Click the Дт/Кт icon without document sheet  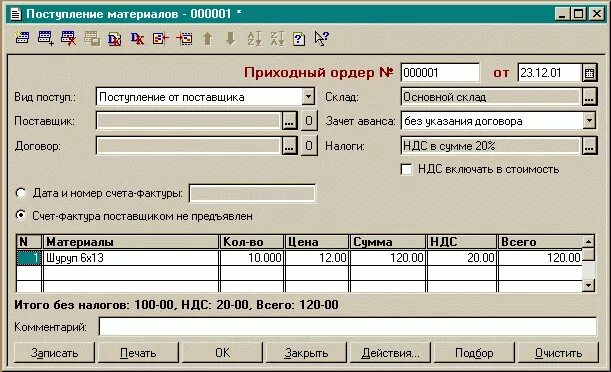pyautogui.click(x=138, y=38)
